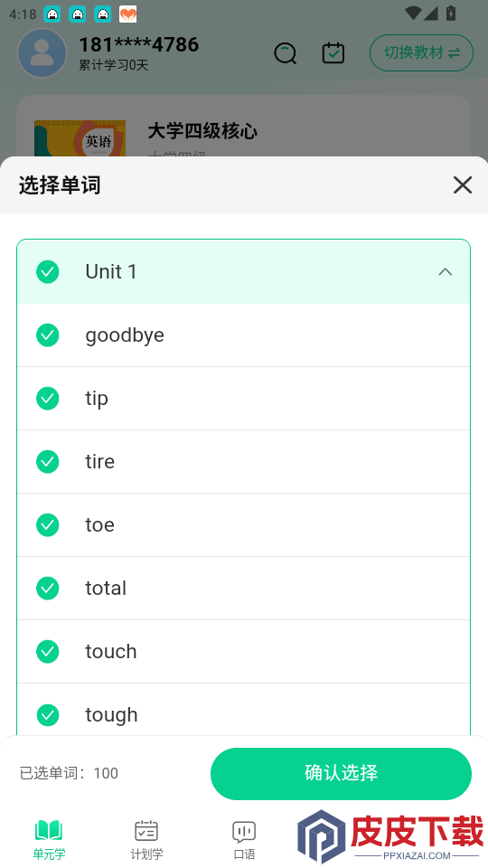Uncheck the Unit 1 select-all checkbox
Screen dimensions: 488x868
48,272
